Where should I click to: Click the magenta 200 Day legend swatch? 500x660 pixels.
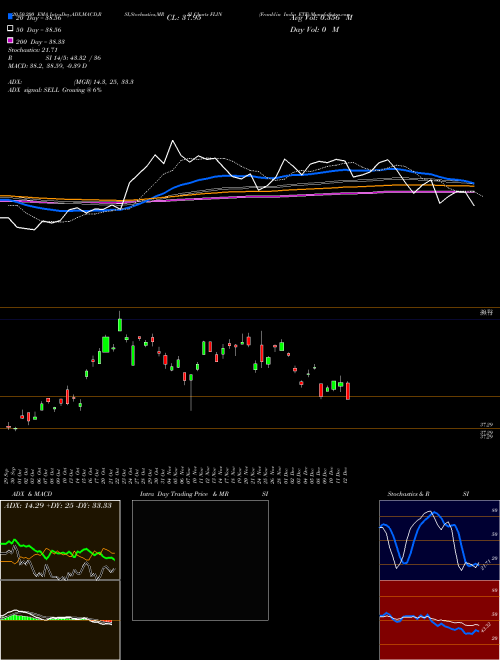[10, 41]
